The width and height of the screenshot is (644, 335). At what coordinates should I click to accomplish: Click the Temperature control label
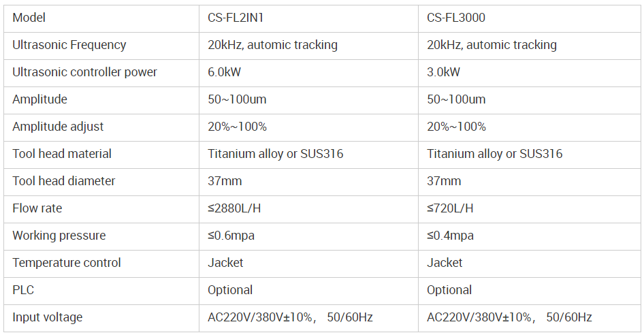tap(67, 263)
